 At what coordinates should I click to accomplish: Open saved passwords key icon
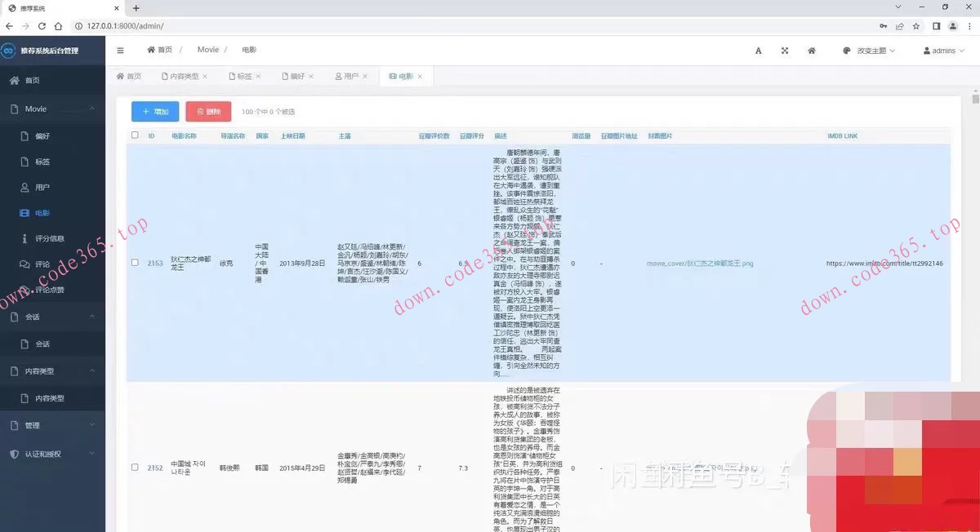(883, 26)
